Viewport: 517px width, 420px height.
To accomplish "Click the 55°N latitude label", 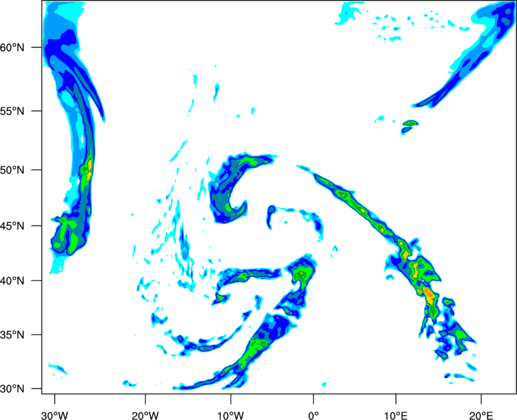I will click(12, 111).
